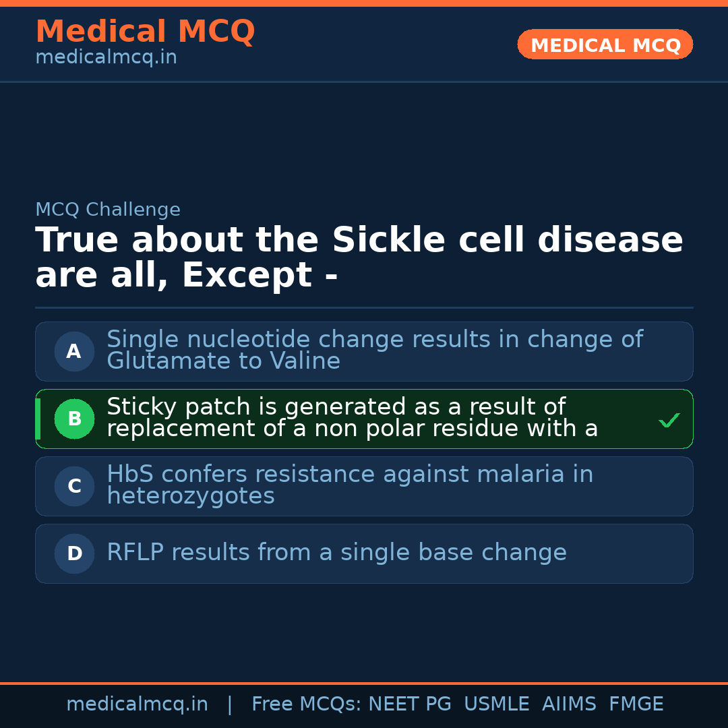Open the Medical MCQ header title
This screenshot has width=728, height=728.
click(x=145, y=32)
